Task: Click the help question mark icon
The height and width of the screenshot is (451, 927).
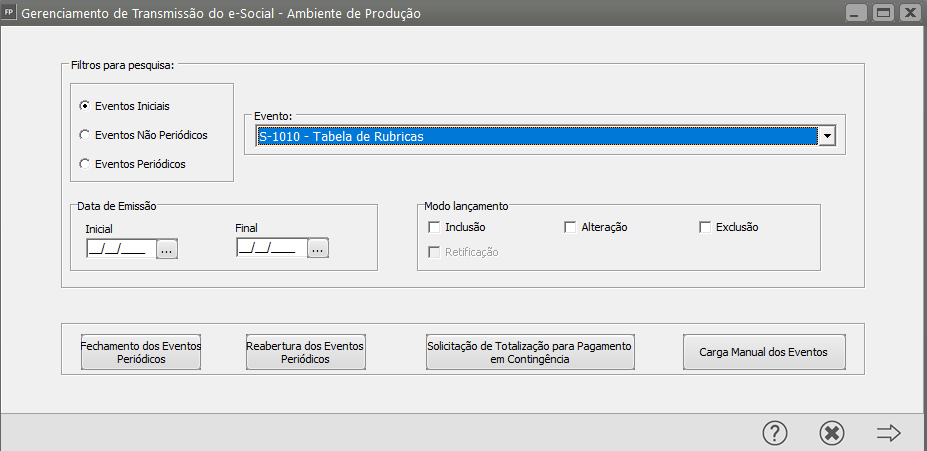Action: click(775, 432)
